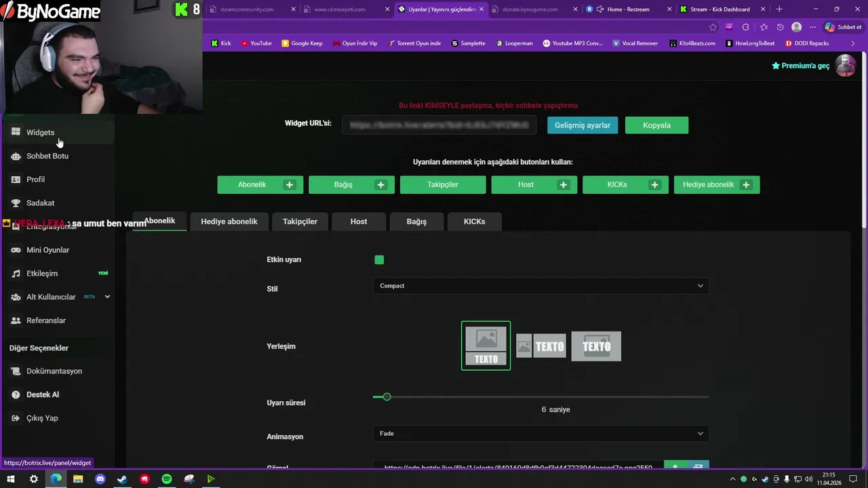This screenshot has height=488, width=868.
Task: Switch to donate.bynogame.com browser tab
Action: [534, 9]
